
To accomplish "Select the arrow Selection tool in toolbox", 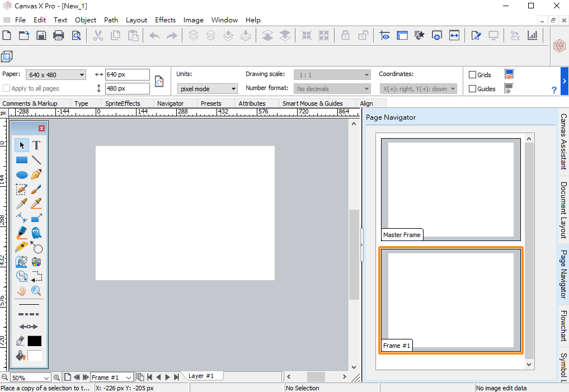I will pos(22,145).
